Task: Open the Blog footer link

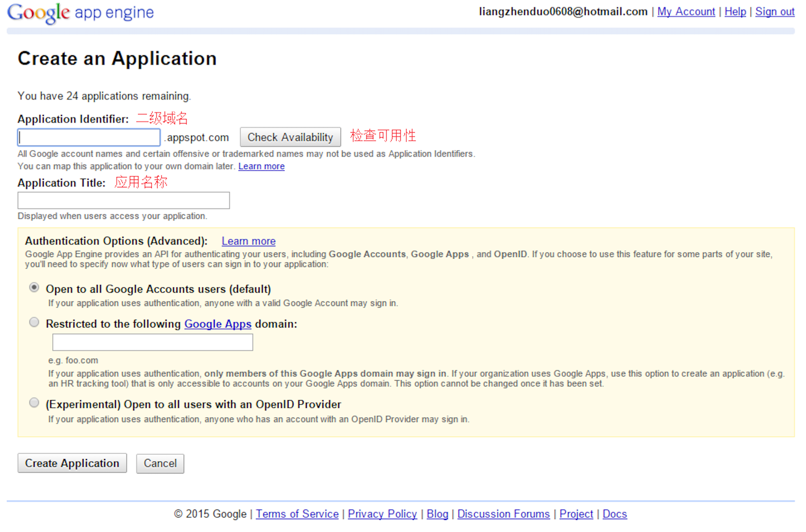Action: coord(438,514)
